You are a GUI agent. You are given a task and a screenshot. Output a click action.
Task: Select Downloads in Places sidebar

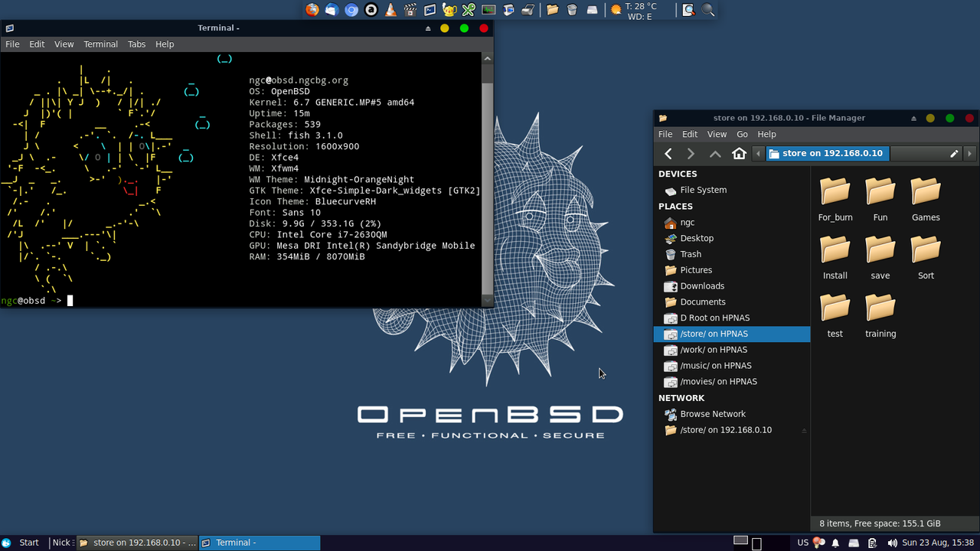tap(732, 286)
